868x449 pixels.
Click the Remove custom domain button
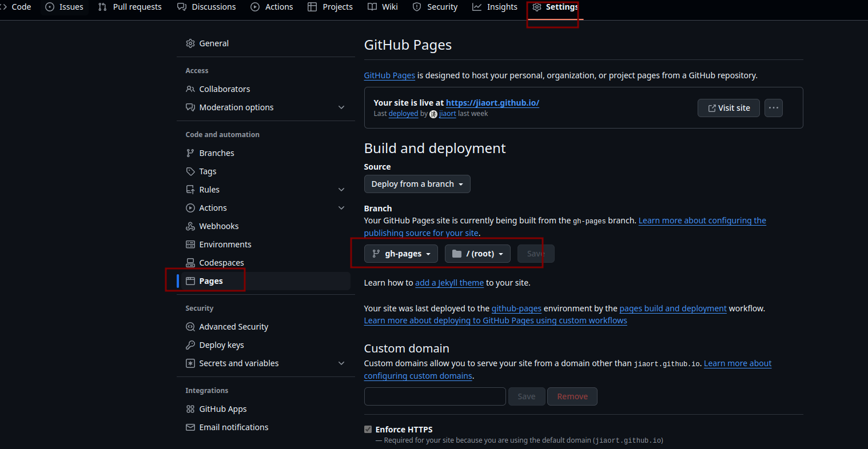coord(572,396)
